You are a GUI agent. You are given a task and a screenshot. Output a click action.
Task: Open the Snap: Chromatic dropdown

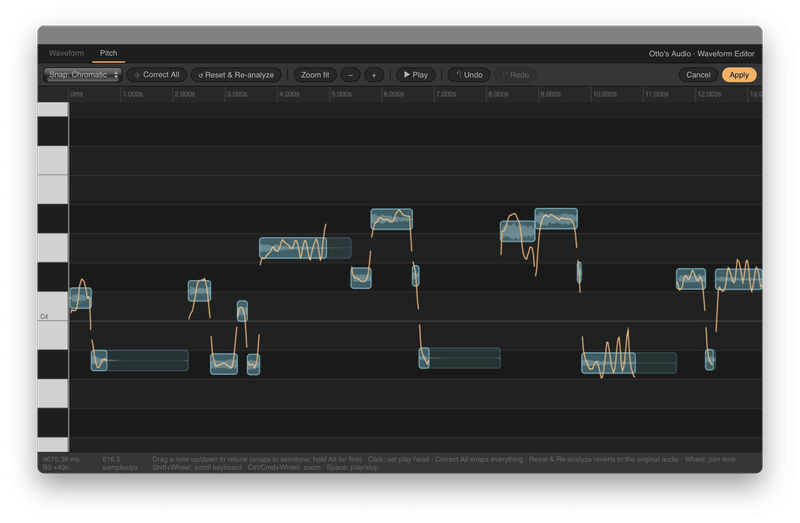pos(83,74)
